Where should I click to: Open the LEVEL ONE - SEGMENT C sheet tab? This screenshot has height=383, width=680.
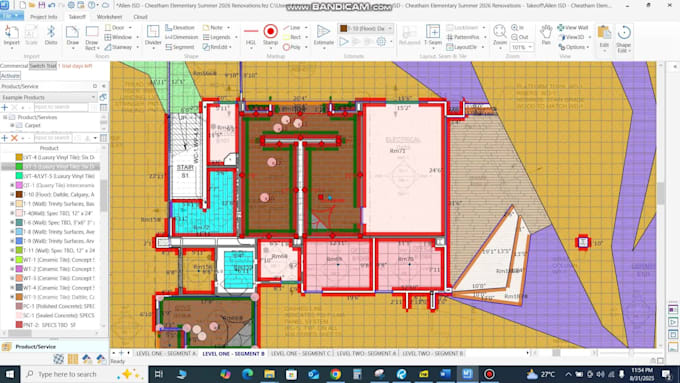coord(300,354)
